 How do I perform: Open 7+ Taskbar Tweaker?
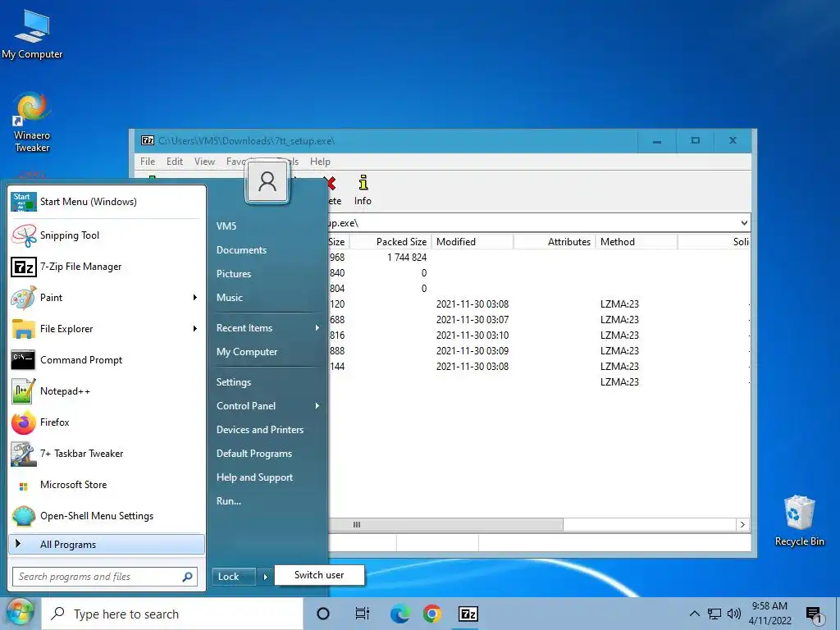pos(106,453)
